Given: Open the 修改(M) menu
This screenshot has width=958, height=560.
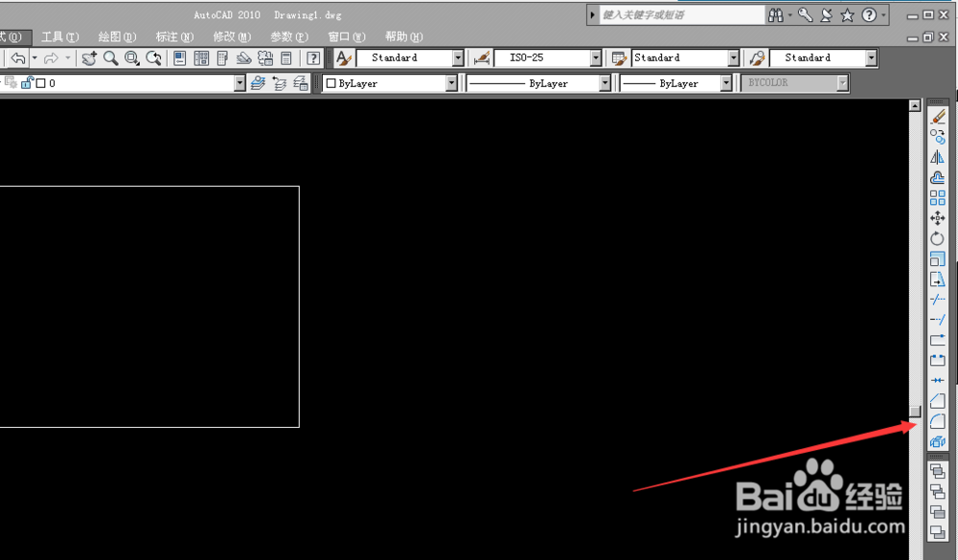Looking at the screenshot, I should coord(232,37).
